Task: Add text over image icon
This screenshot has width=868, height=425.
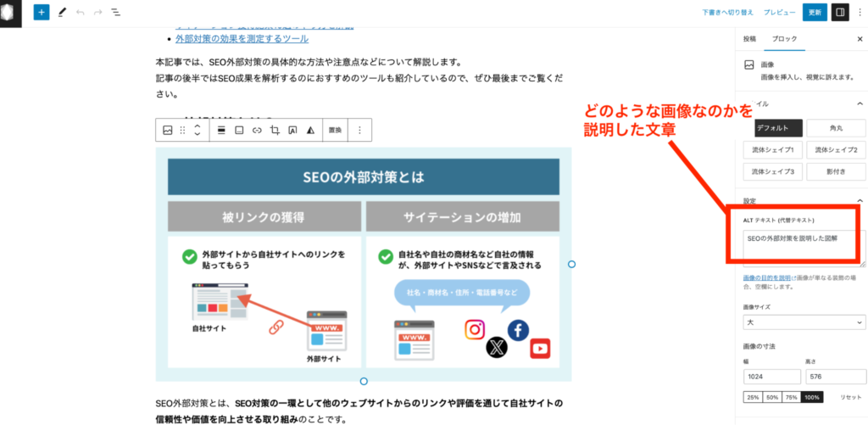Action: 292,131
